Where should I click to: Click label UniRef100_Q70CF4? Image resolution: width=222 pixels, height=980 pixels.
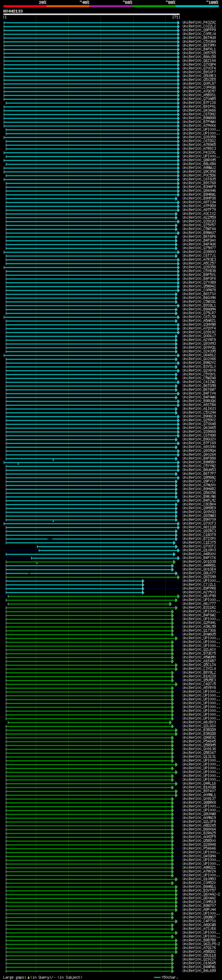point(199,68)
